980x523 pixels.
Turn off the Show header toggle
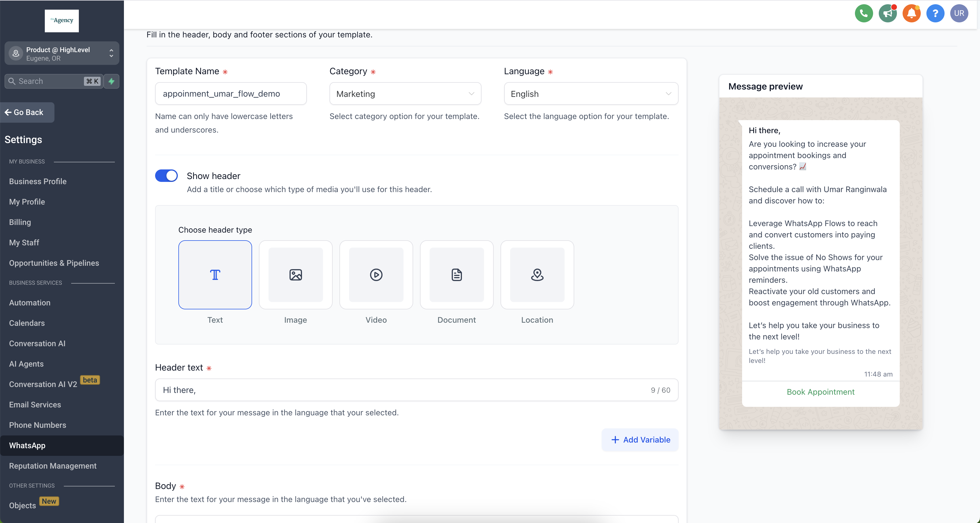pyautogui.click(x=166, y=176)
